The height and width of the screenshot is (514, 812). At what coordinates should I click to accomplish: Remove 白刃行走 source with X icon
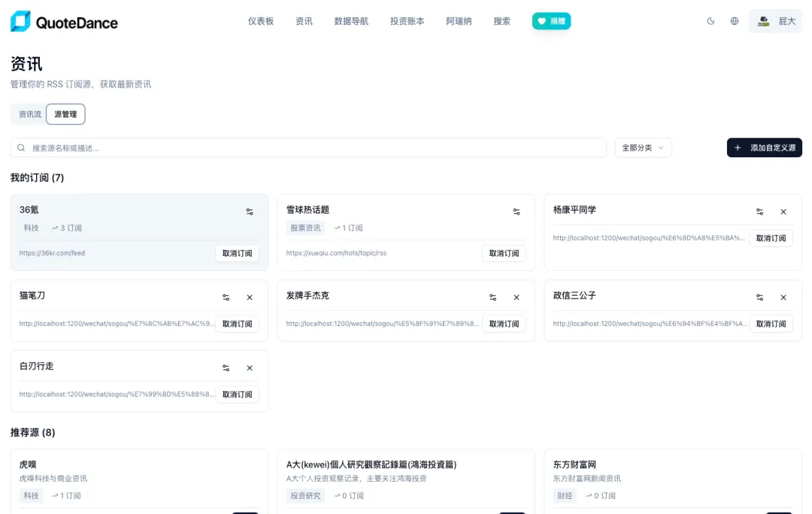250,367
